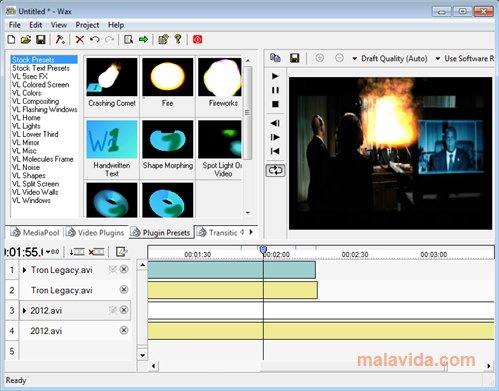Open project settings toolbar icon
Viewport: 499px width, 391px height.
pos(128,40)
